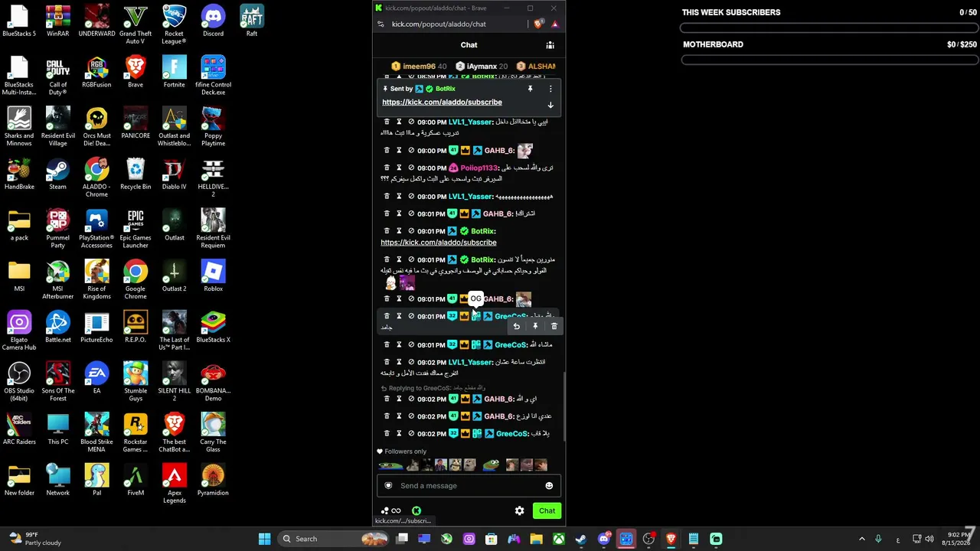Screen dimensions: 980x551
Task: Open the BotRix subscribe link in chat
Action: [439, 243]
